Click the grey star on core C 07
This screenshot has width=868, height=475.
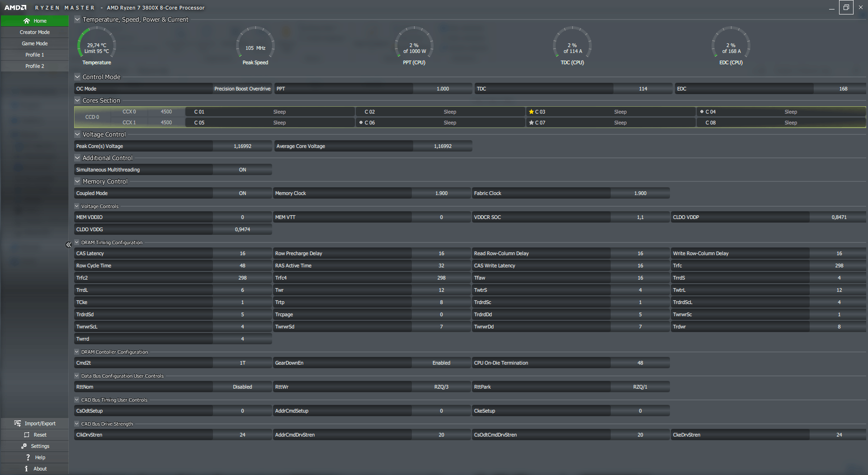click(x=531, y=123)
